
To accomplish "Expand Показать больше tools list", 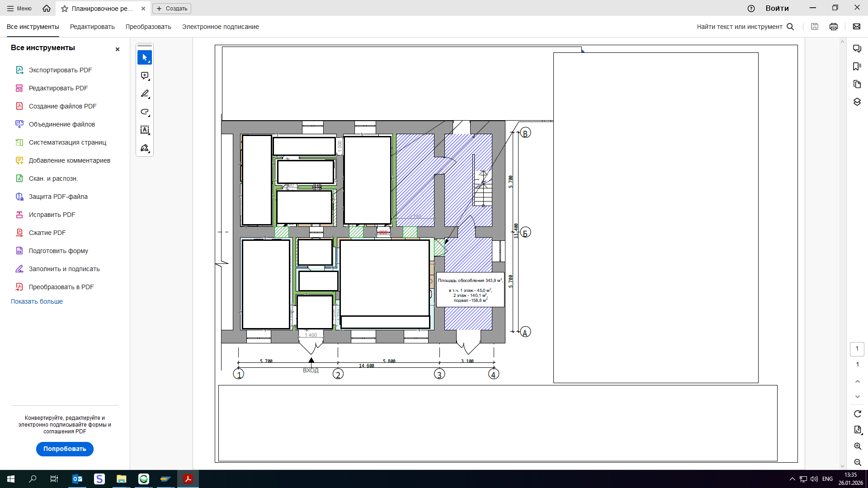I will tap(37, 301).
